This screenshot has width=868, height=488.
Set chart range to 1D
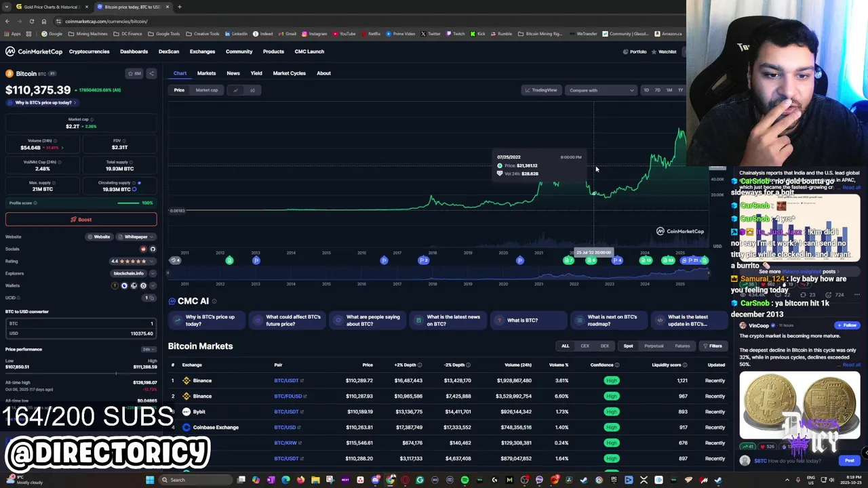coord(646,90)
